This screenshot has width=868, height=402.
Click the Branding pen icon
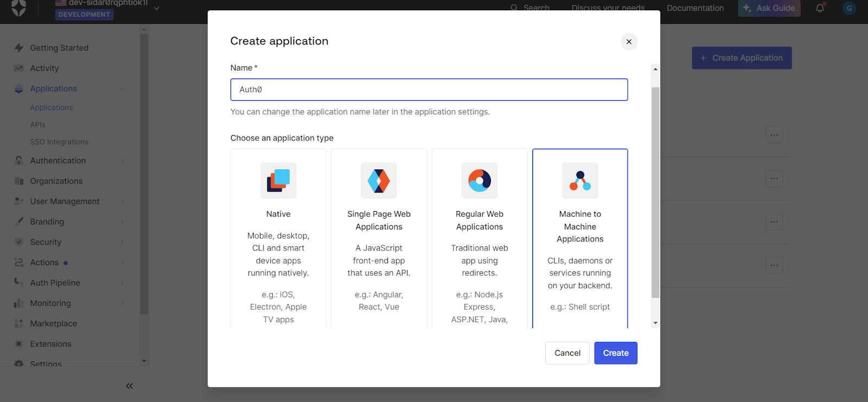point(19,221)
